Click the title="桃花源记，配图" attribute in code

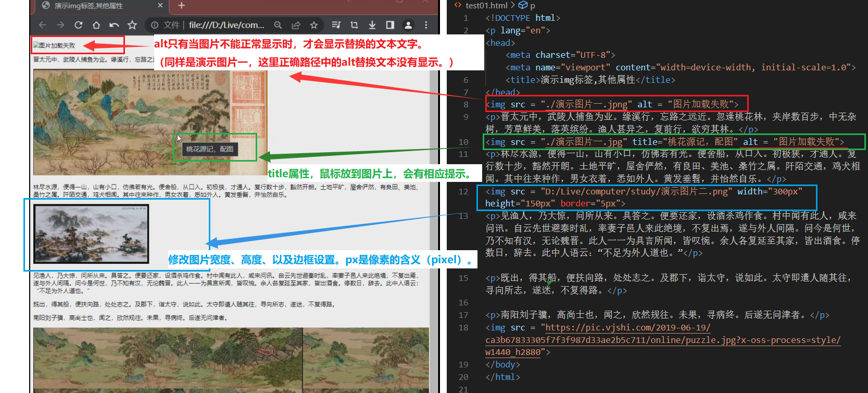[x=684, y=142]
